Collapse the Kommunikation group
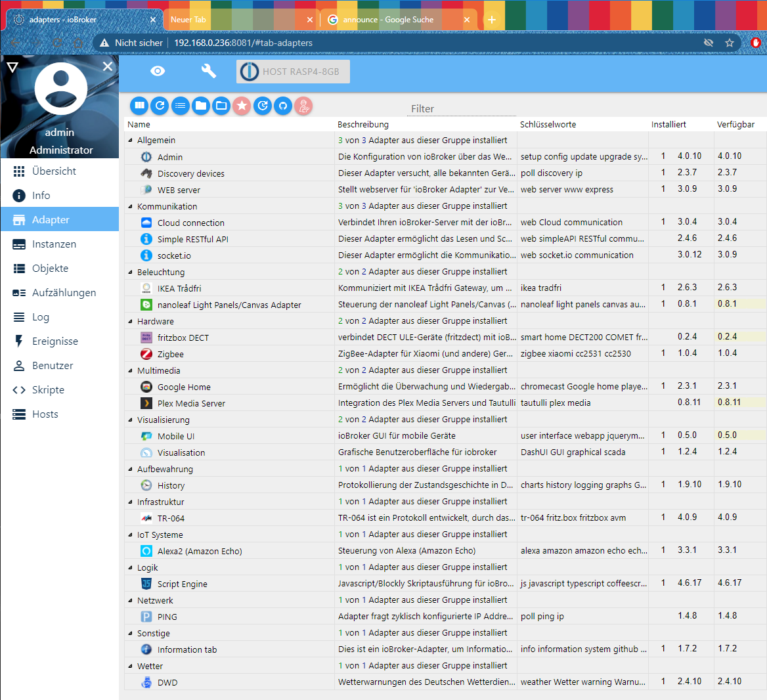This screenshot has width=767, height=700. [x=130, y=206]
